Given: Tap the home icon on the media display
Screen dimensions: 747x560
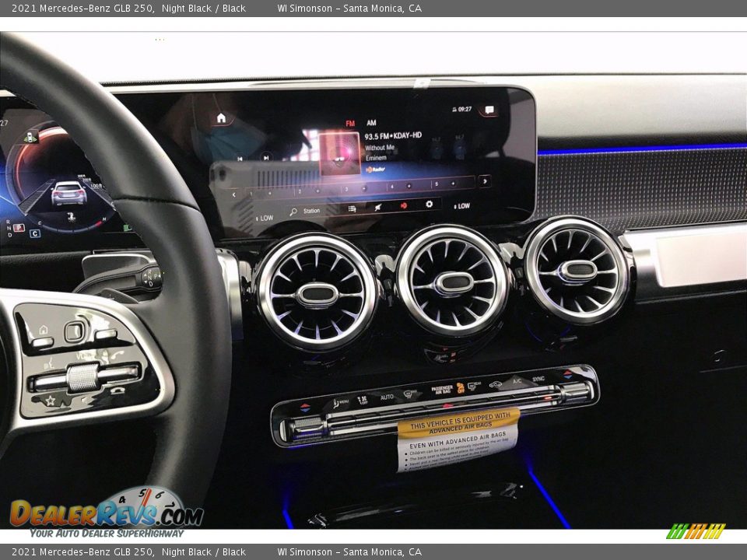Looking at the screenshot, I should coord(221,117).
